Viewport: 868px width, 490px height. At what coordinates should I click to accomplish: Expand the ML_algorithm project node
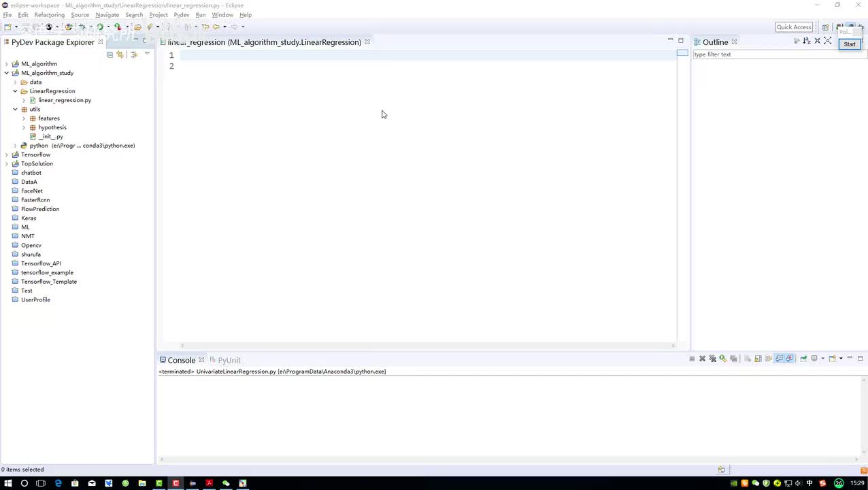7,64
